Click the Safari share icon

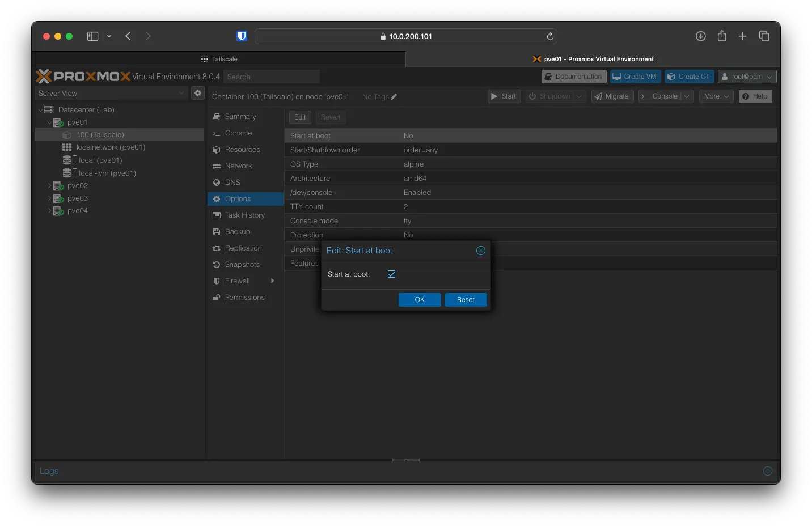click(722, 36)
